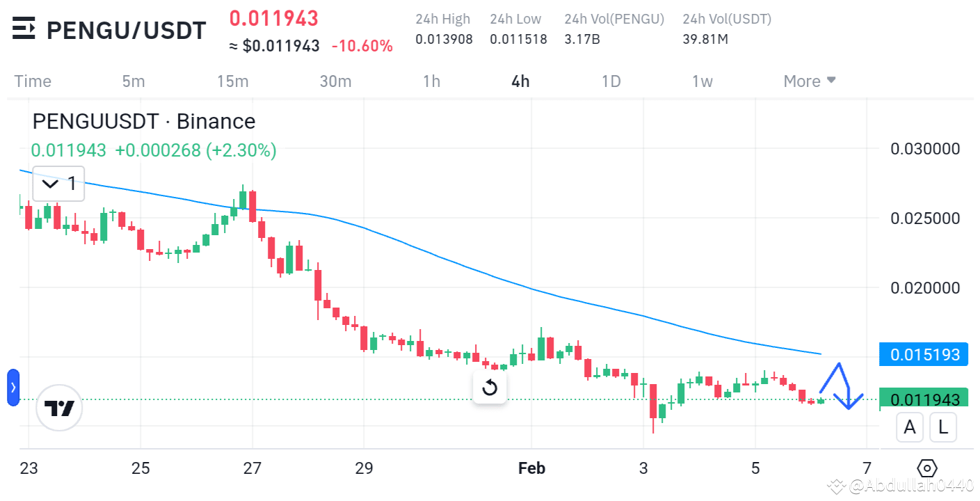
Task: Click the L log-scale button near the price
Action: click(x=943, y=427)
